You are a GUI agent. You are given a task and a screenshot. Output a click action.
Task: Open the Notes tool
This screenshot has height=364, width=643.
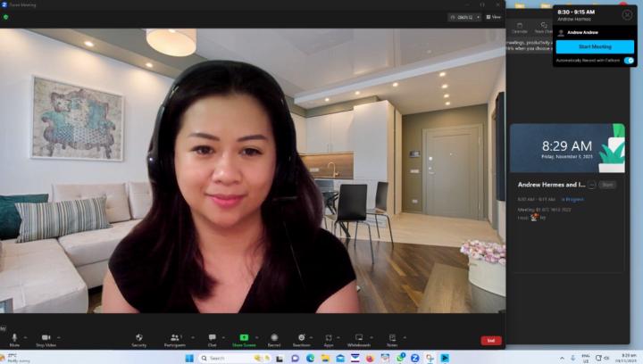coord(392,338)
